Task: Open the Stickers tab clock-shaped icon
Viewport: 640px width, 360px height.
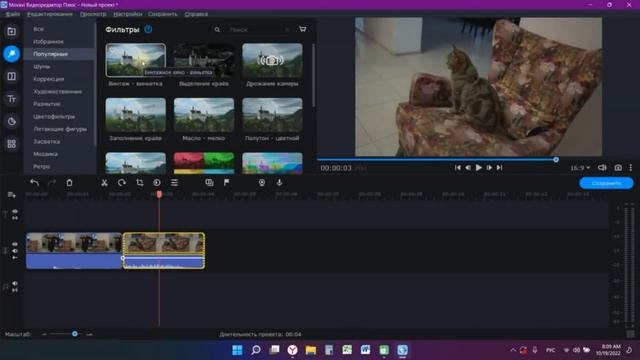Action: click(11, 121)
